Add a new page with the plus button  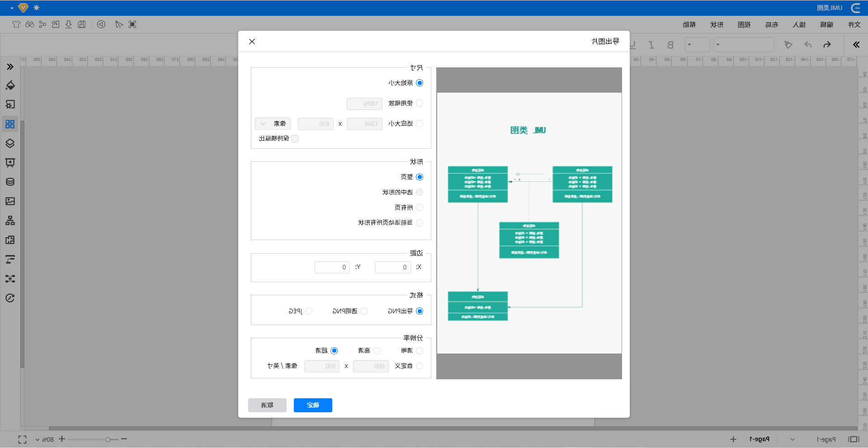pyautogui.click(x=733, y=439)
